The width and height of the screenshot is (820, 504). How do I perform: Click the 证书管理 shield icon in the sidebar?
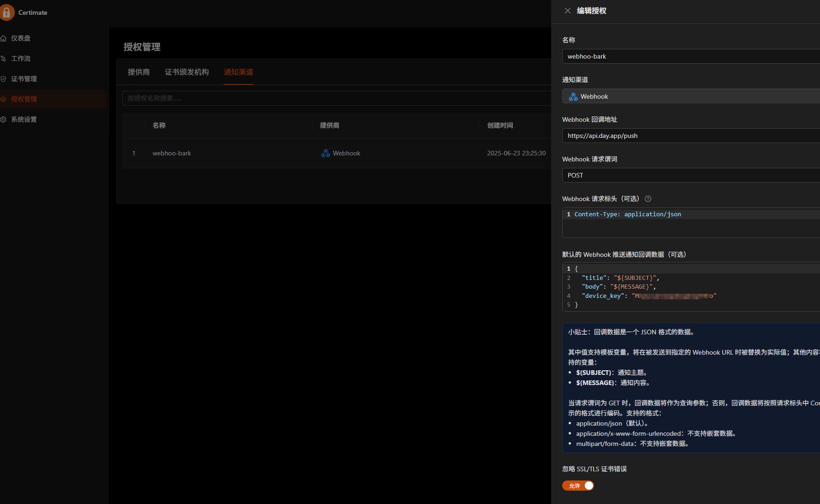pyautogui.click(x=3, y=79)
